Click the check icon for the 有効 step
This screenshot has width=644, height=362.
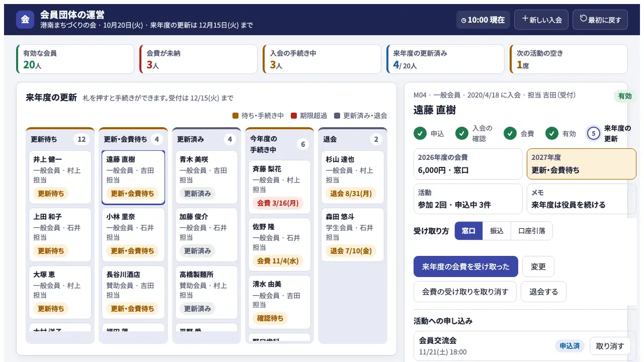552,133
